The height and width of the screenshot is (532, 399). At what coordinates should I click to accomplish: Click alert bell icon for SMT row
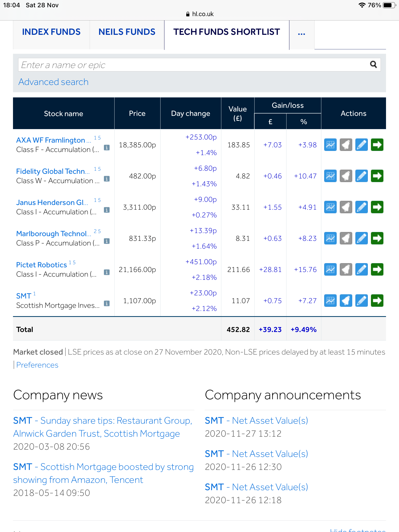(346, 301)
